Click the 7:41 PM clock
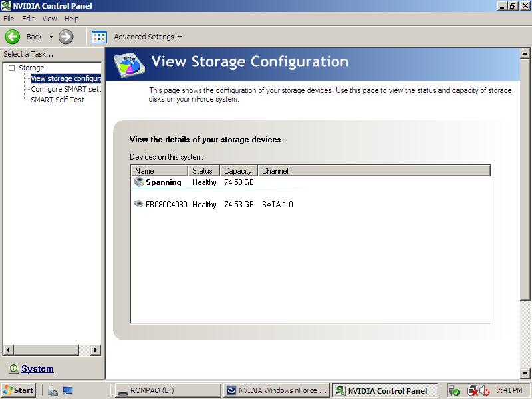This screenshot has height=399, width=532. (x=509, y=390)
